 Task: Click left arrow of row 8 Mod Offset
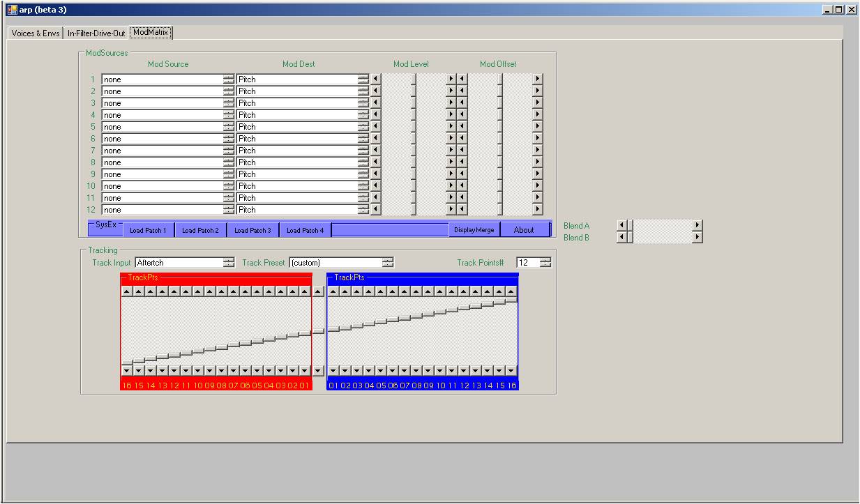[x=462, y=162]
